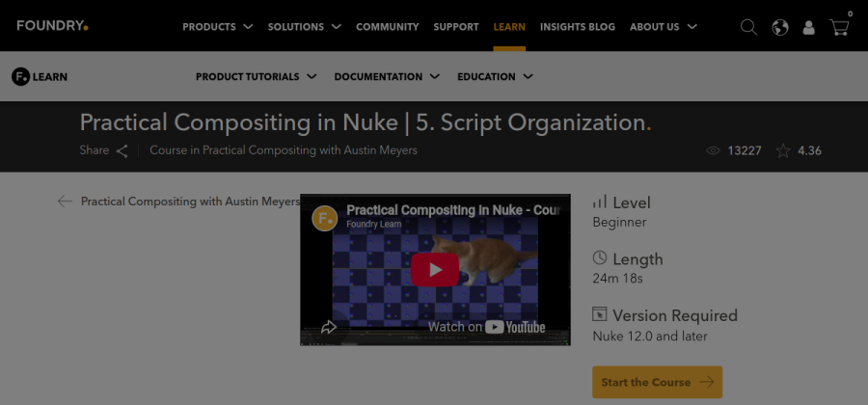Open the Insights Blog
Screen dimensions: 868x405
point(578,27)
